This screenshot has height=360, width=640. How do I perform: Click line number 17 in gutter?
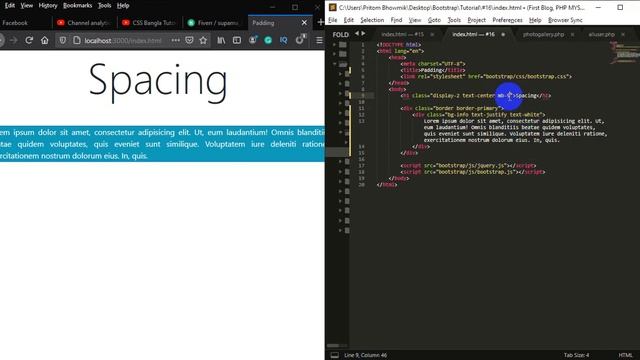(x=361, y=166)
